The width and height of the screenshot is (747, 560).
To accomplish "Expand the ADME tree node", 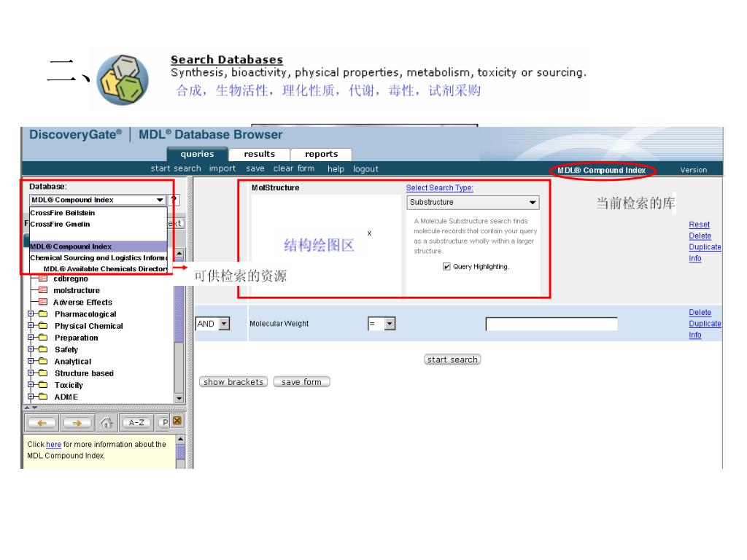I will click(x=31, y=397).
